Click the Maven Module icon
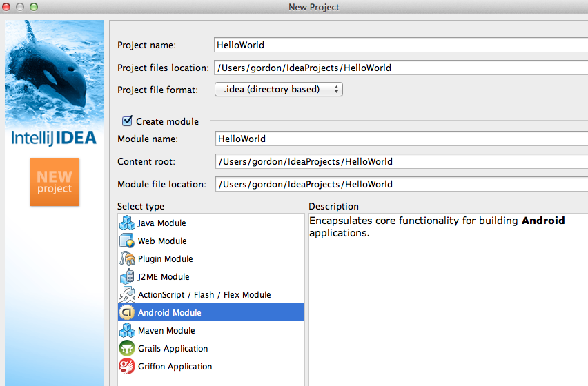The height and width of the screenshot is (386, 588). click(127, 331)
